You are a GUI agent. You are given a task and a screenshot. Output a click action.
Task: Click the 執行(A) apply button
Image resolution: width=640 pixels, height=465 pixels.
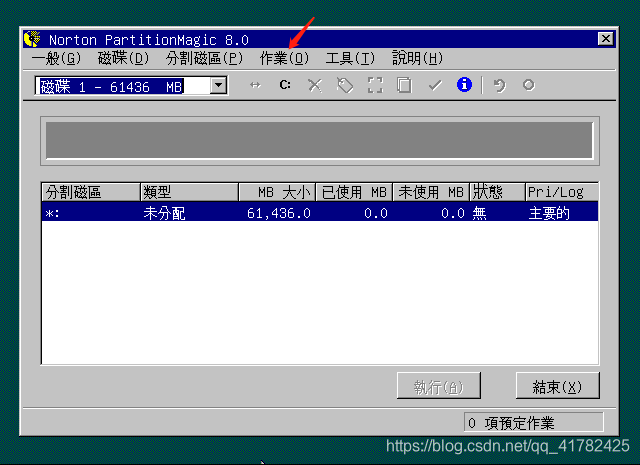click(439, 386)
